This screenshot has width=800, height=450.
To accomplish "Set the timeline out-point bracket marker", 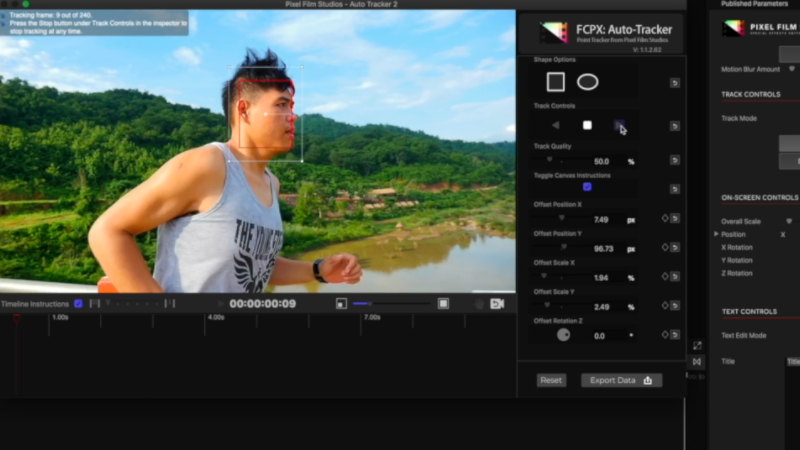I will [x=170, y=304].
